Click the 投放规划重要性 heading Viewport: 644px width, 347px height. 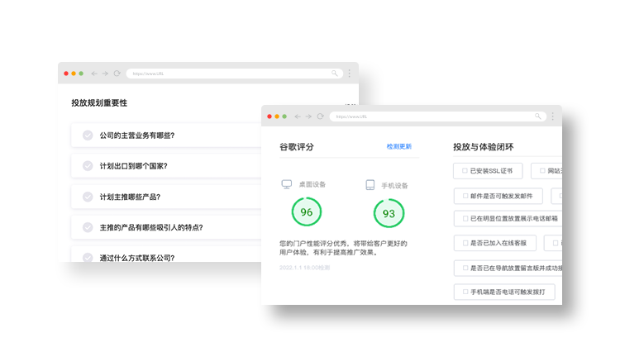pyautogui.click(x=99, y=103)
